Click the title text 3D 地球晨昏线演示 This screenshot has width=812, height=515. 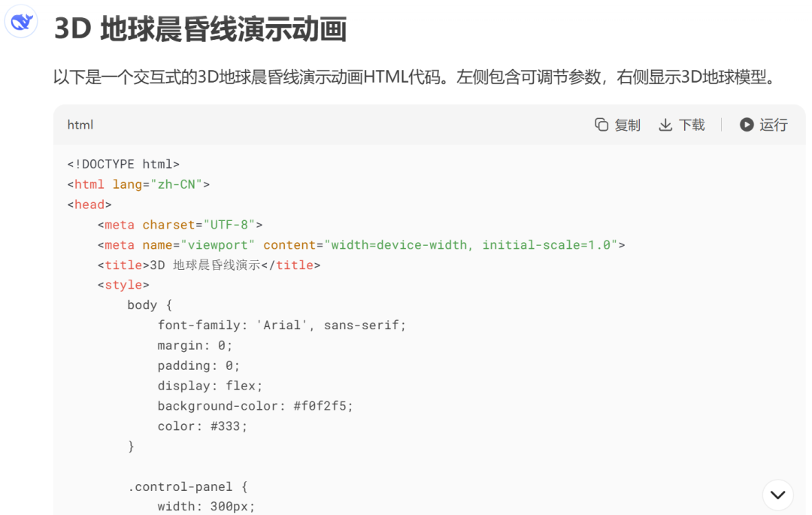pyautogui.click(x=205, y=265)
